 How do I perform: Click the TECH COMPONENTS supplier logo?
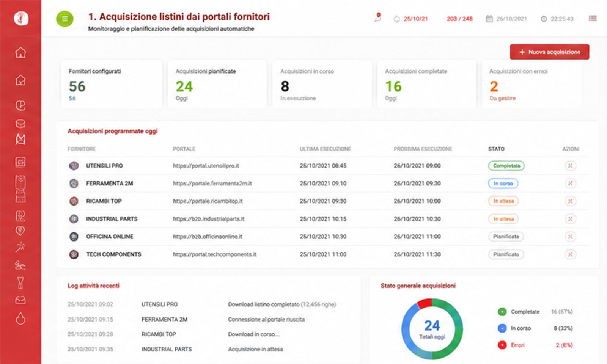74,254
